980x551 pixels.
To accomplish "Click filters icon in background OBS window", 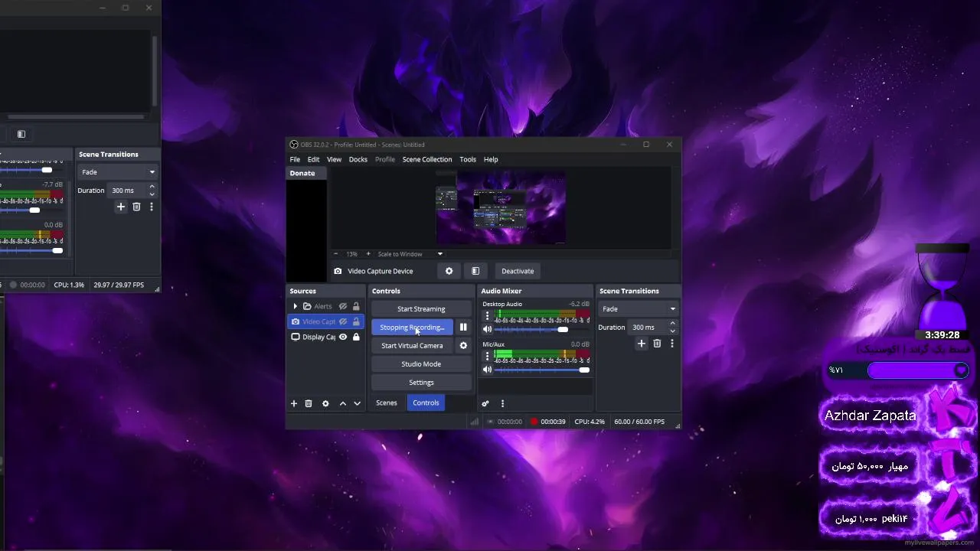I will 21,134.
